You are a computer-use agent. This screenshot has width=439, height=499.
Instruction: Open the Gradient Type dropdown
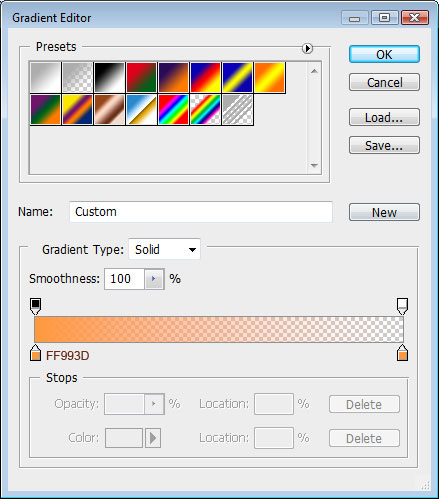pyautogui.click(x=165, y=249)
